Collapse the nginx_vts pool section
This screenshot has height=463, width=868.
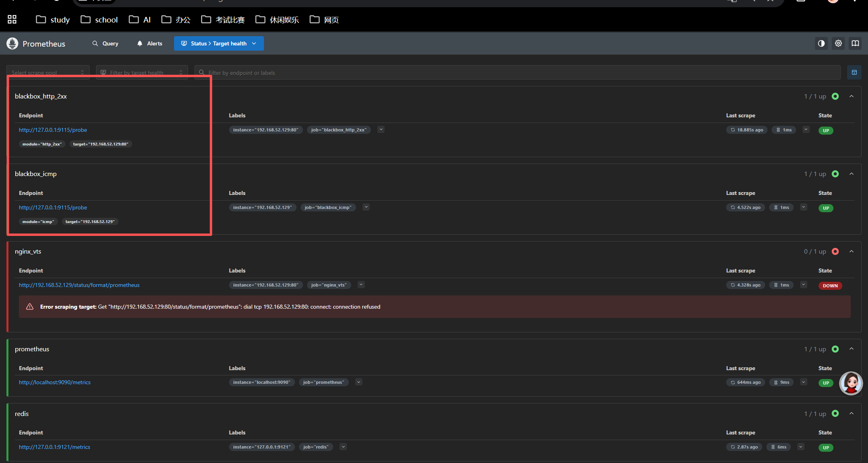(x=852, y=252)
